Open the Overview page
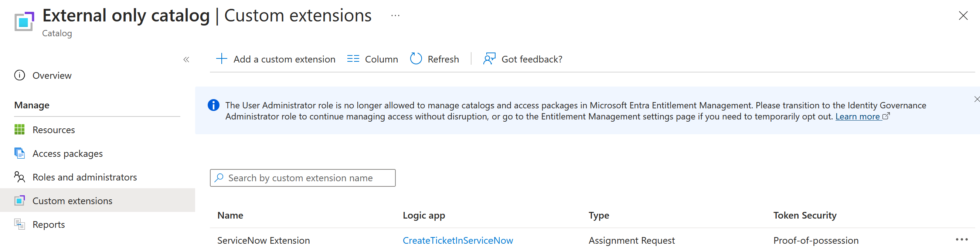 click(52, 75)
